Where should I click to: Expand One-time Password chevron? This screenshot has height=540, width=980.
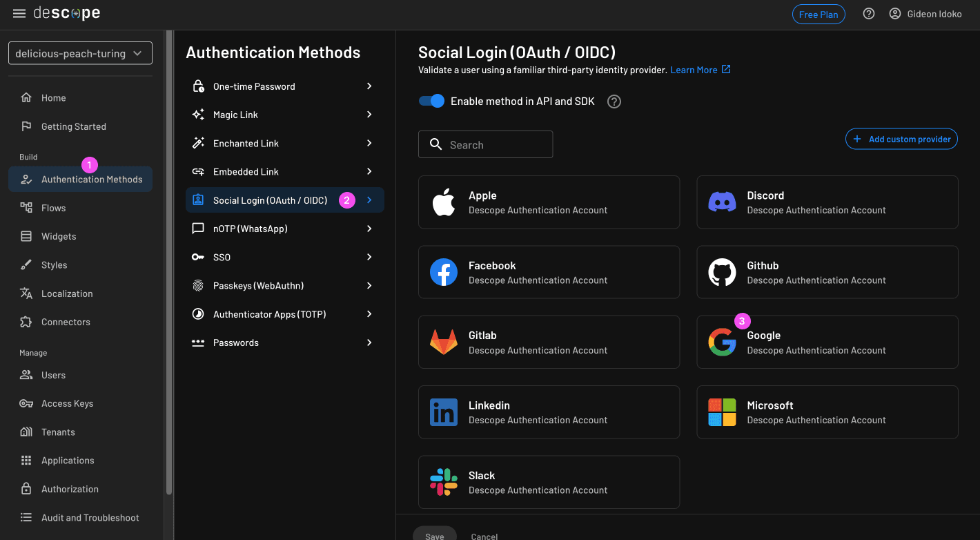click(369, 86)
